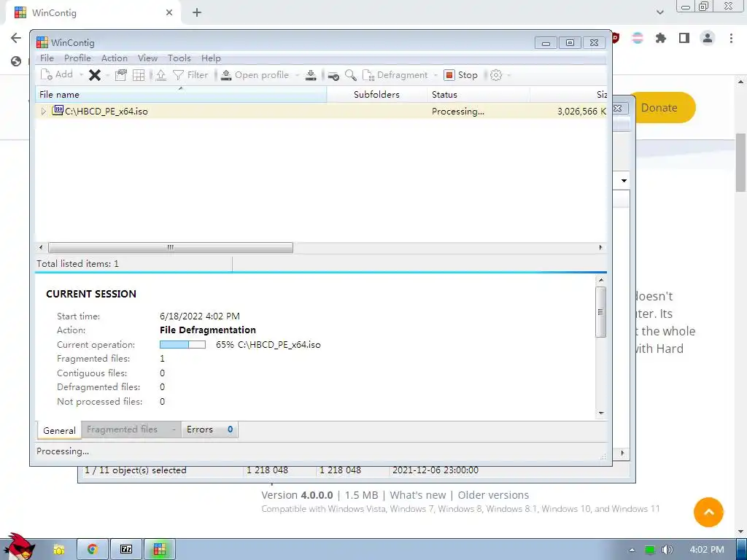Close the WinContig browser tab
Viewport: 747px width, 560px height.
point(169,13)
